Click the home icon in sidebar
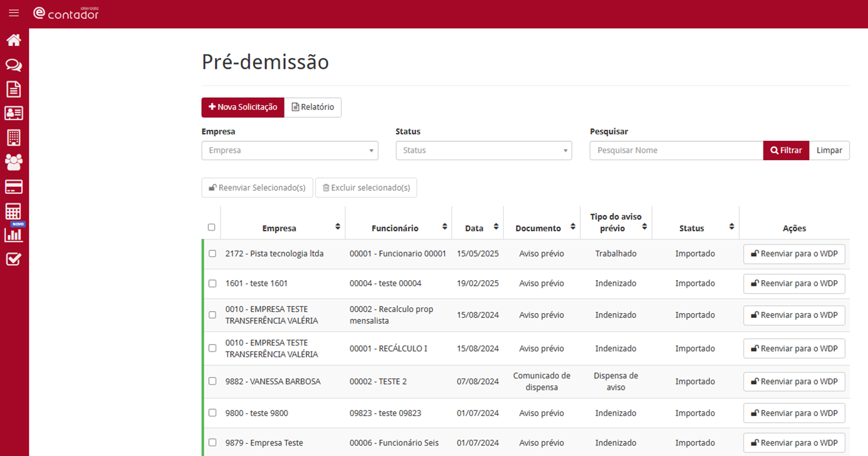The width and height of the screenshot is (868, 456). point(14,40)
